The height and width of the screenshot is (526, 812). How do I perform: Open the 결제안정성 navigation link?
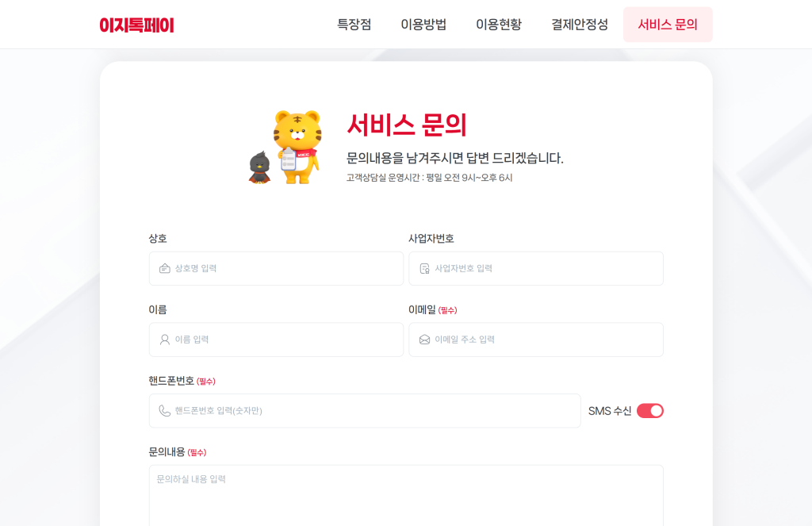click(580, 25)
